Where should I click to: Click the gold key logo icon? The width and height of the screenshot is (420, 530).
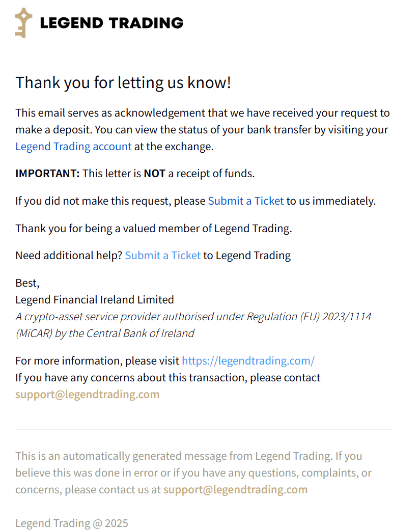[x=23, y=22]
